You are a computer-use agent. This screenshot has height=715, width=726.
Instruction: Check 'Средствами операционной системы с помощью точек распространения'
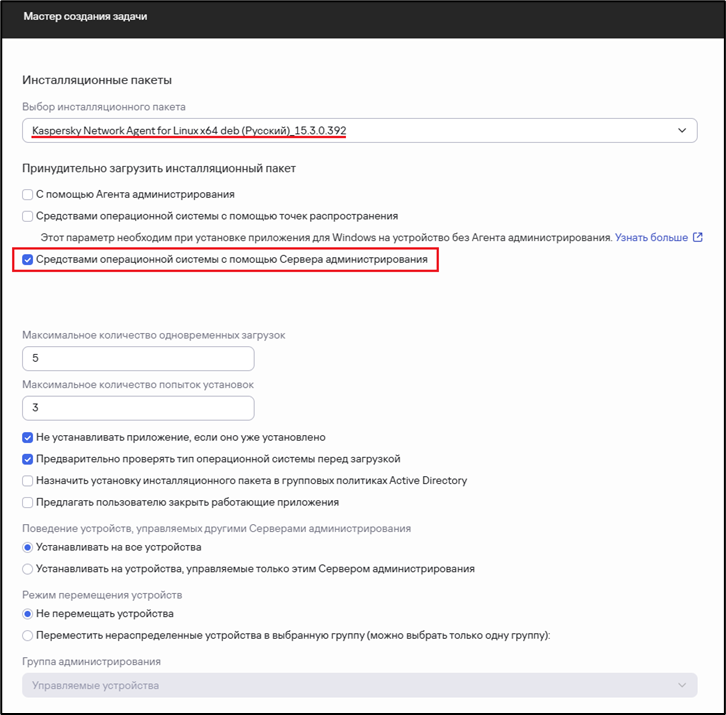click(28, 216)
